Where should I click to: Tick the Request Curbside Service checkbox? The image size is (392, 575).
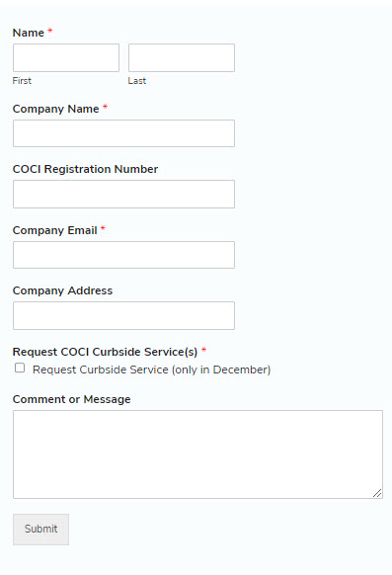coord(20,368)
